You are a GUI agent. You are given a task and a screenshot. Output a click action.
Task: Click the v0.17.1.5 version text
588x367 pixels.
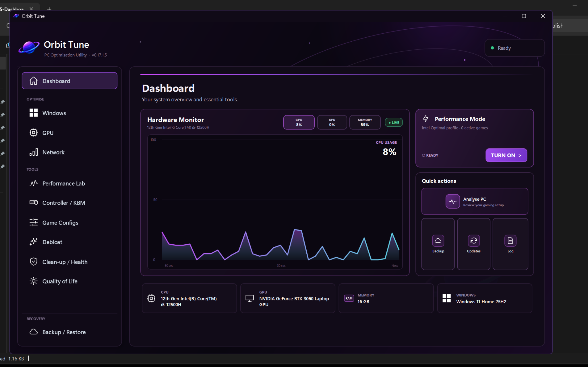[99, 55]
